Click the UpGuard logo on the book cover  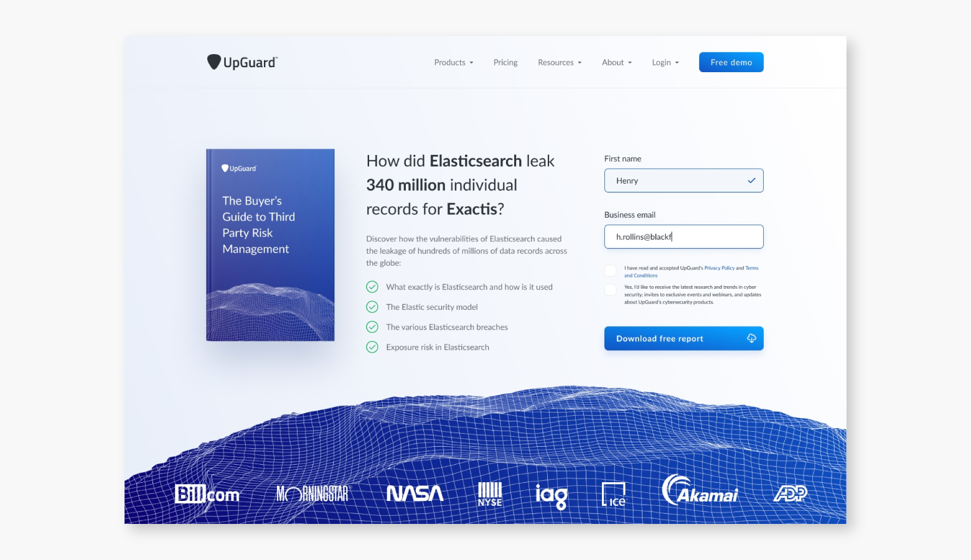click(239, 169)
